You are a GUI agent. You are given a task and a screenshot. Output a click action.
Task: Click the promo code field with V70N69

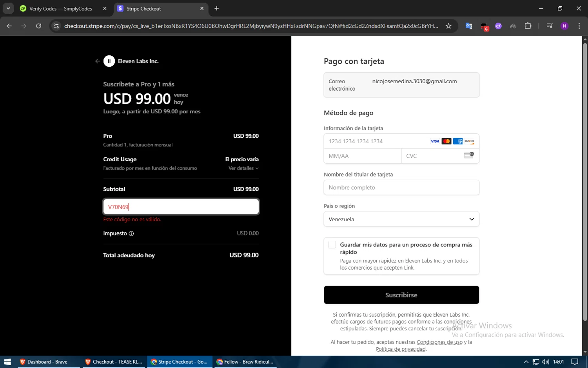(x=181, y=207)
